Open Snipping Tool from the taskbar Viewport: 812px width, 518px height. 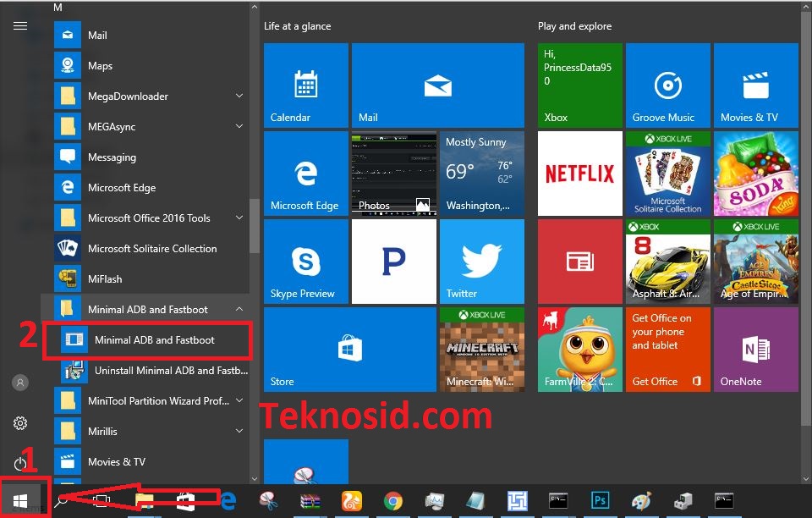click(x=268, y=501)
